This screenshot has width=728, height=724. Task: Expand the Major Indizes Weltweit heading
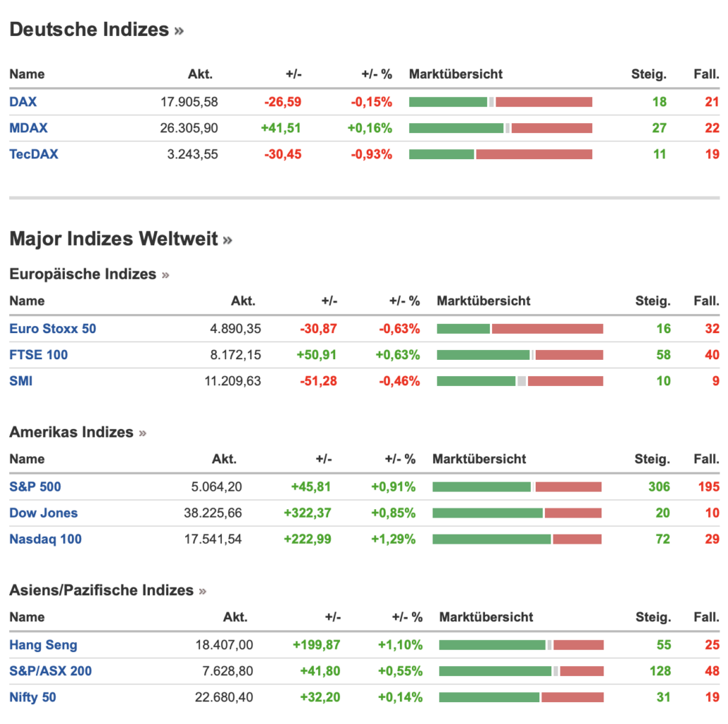[228, 240]
